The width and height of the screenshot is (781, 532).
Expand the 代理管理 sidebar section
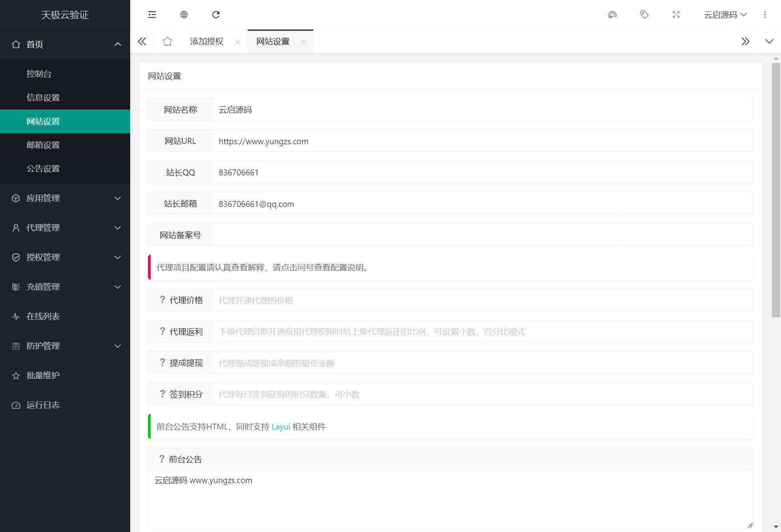(43, 227)
